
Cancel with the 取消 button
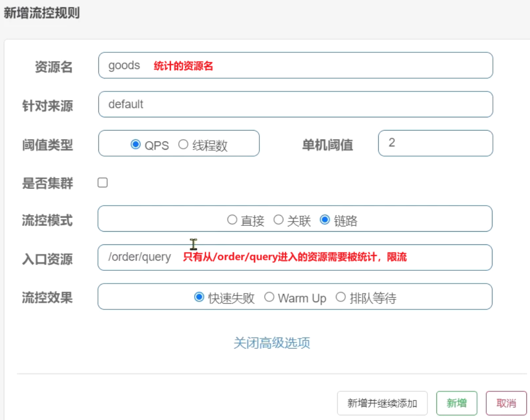point(506,403)
